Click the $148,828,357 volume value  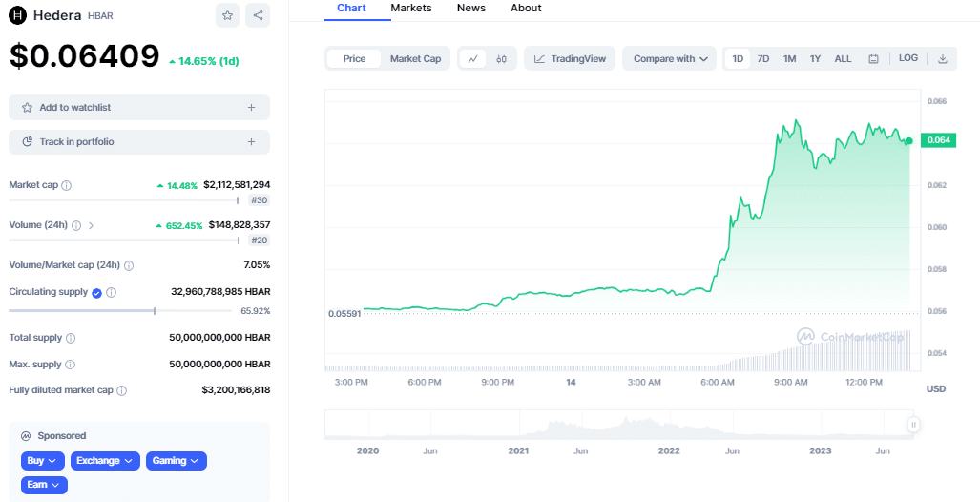point(240,225)
